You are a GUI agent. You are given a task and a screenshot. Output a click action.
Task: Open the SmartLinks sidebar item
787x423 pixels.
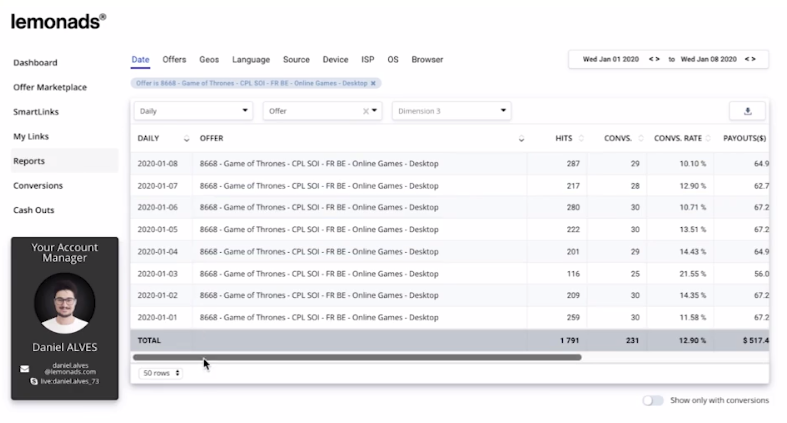[x=36, y=112]
